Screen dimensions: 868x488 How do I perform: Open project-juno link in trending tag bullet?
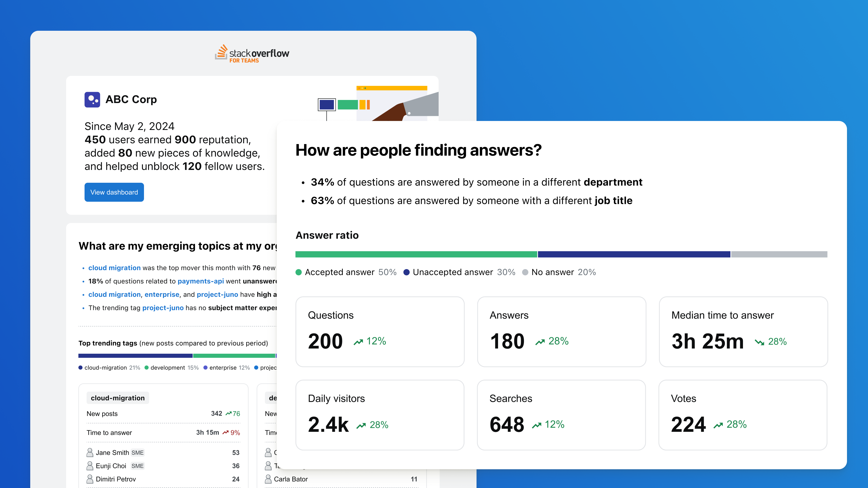[163, 308]
